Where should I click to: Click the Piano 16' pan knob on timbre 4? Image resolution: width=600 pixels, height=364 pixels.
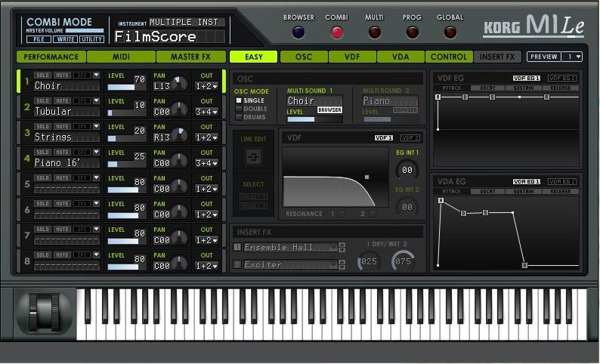(179, 161)
